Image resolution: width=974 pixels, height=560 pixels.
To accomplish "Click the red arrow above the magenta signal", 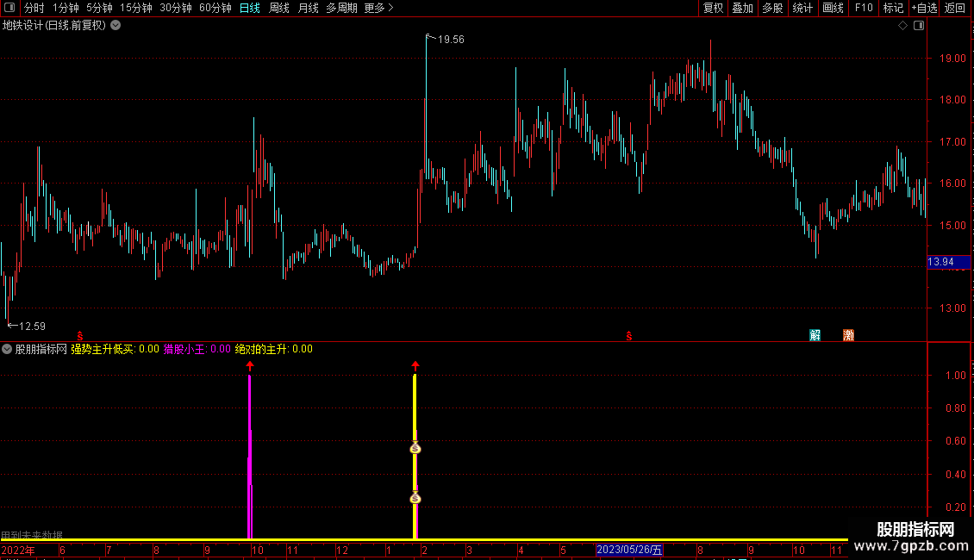I will 250,365.
